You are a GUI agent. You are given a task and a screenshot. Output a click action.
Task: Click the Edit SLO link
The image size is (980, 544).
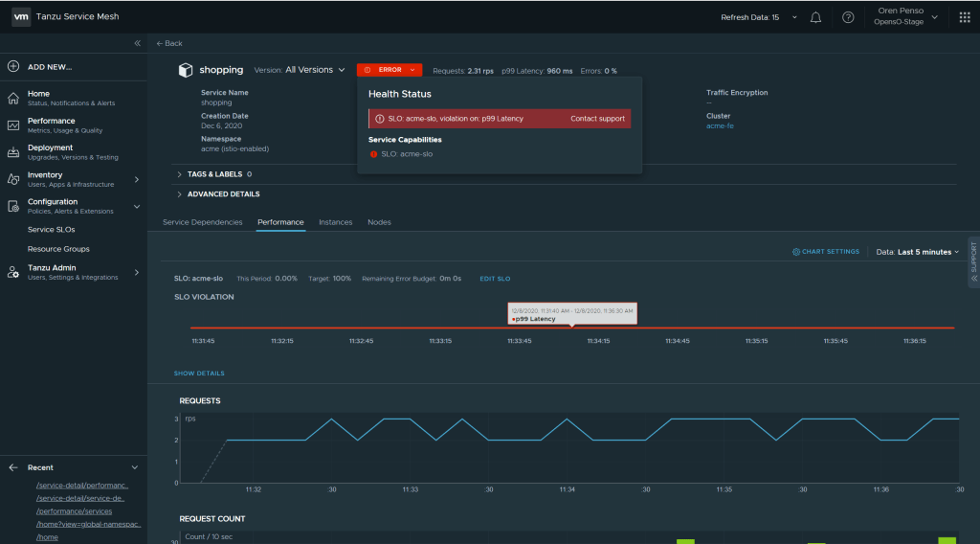495,279
